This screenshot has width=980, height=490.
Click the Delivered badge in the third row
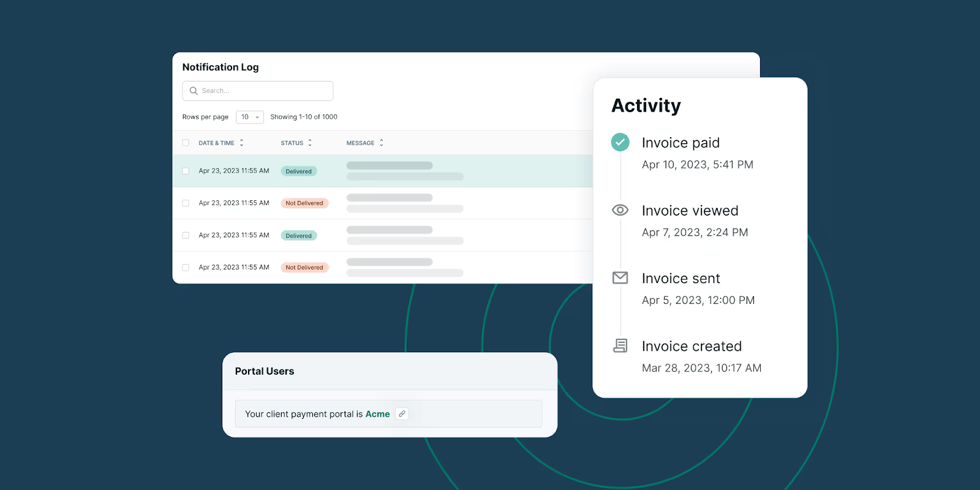299,236
